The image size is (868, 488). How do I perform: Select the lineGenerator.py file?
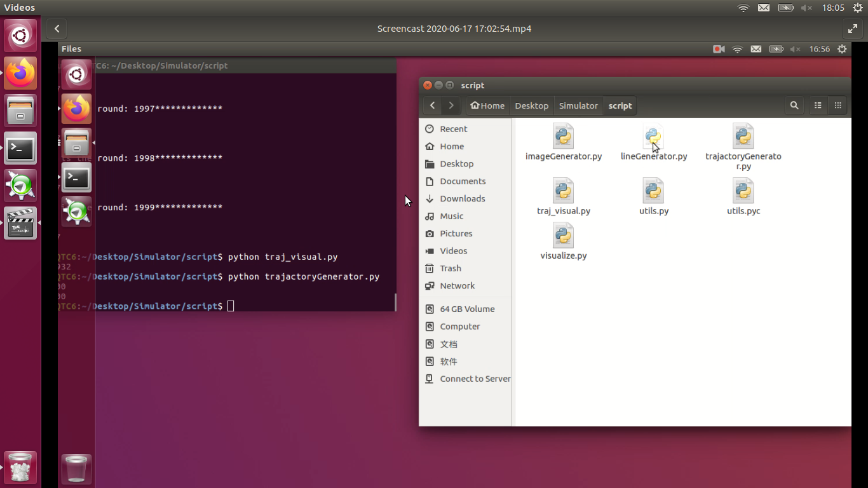click(654, 142)
